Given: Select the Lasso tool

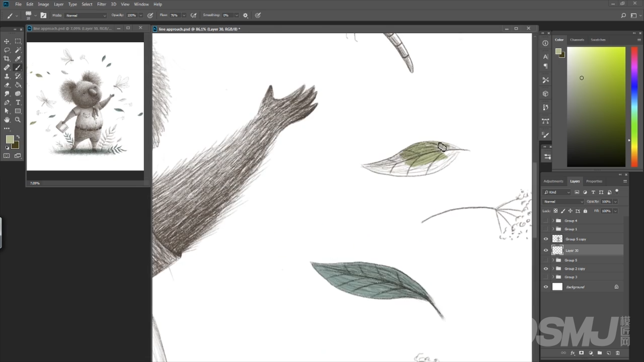Looking at the screenshot, I should click(x=7, y=50).
